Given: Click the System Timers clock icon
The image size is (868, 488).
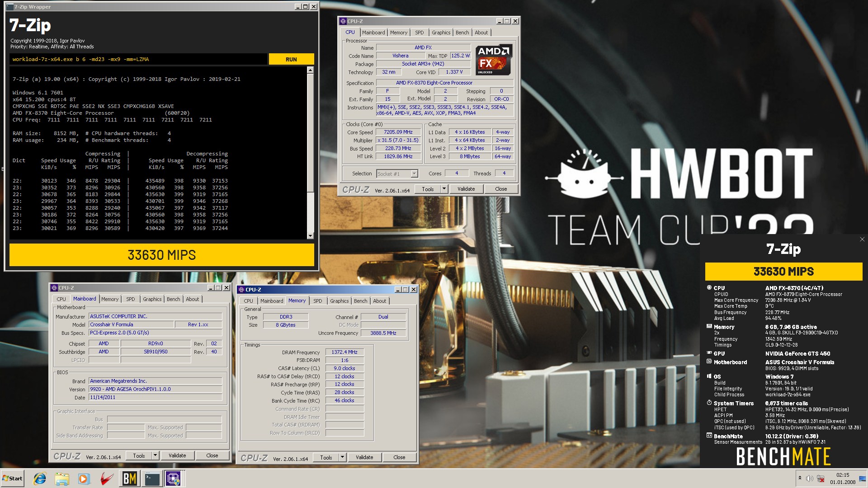Looking at the screenshot, I should [709, 403].
